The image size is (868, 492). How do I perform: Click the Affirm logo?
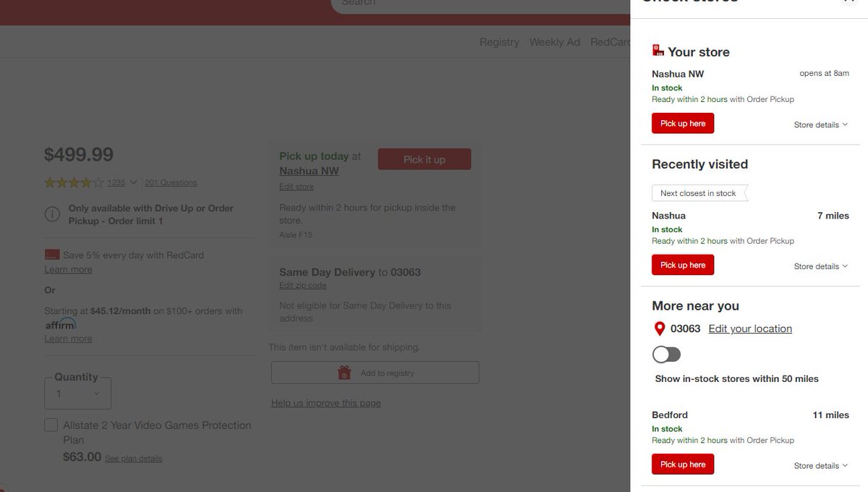click(x=60, y=323)
